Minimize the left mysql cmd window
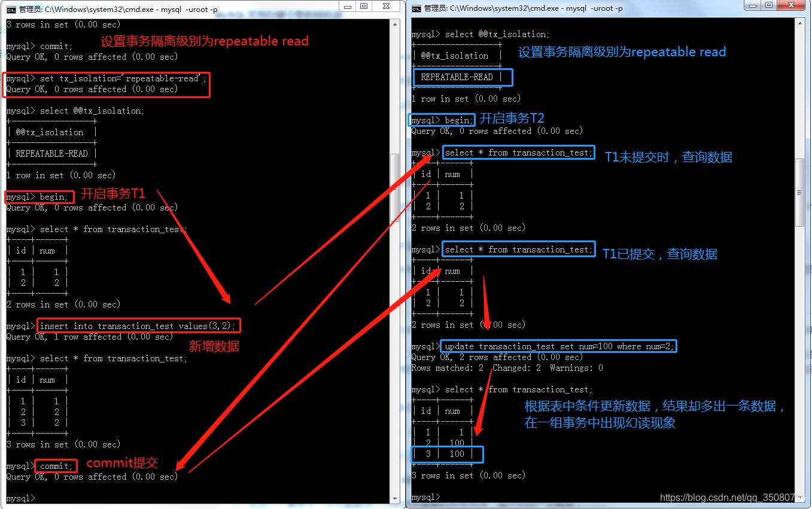Screen dimensions: 812x509 pos(347,6)
